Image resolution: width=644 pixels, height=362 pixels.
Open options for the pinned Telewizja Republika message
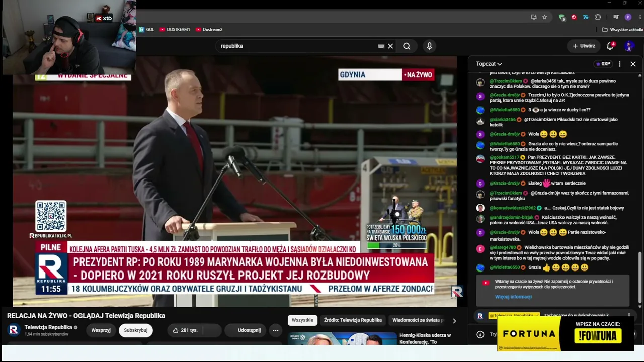tap(629, 316)
